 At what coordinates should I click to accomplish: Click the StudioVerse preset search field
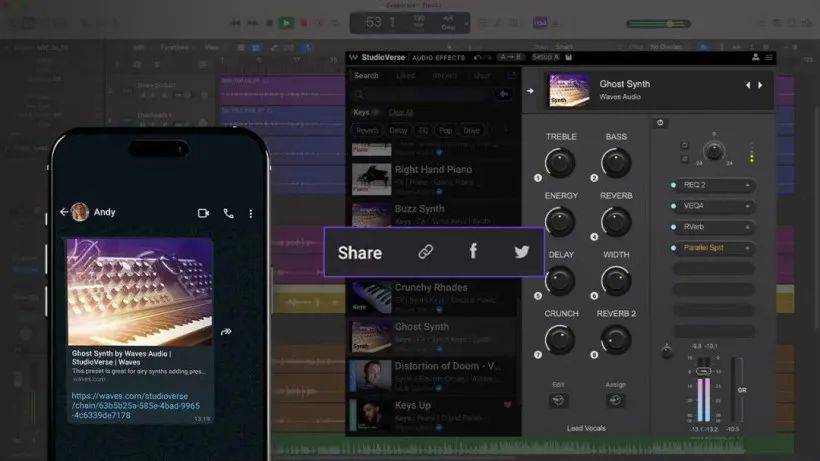coord(422,94)
